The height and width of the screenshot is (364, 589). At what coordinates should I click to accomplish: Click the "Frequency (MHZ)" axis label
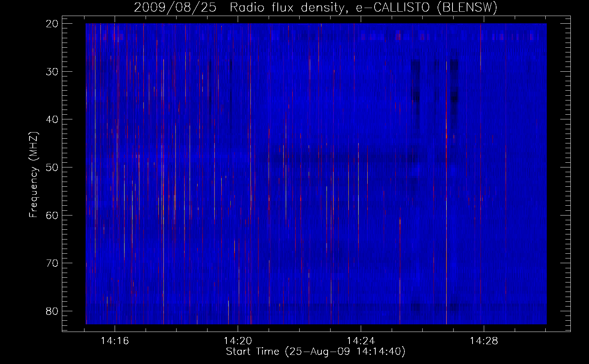pos(33,175)
